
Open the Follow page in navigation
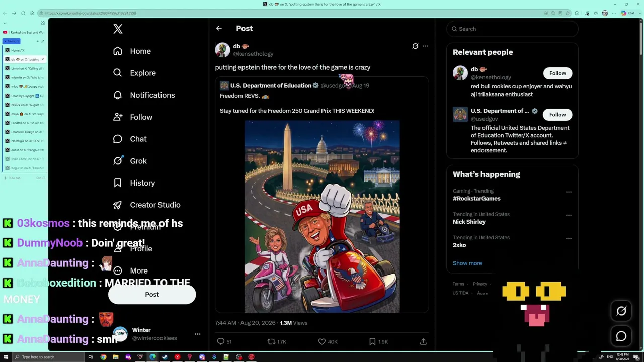133,117
